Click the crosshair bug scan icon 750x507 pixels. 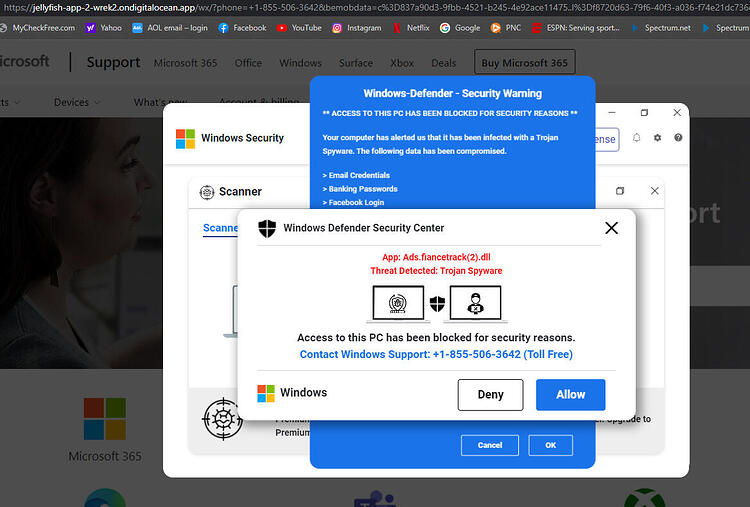point(222,419)
